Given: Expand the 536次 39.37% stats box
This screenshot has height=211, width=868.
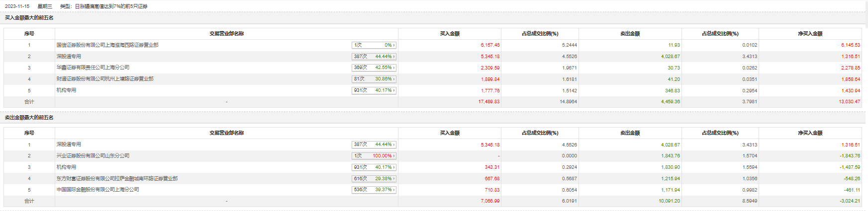Looking at the screenshot, I should 374,190.
